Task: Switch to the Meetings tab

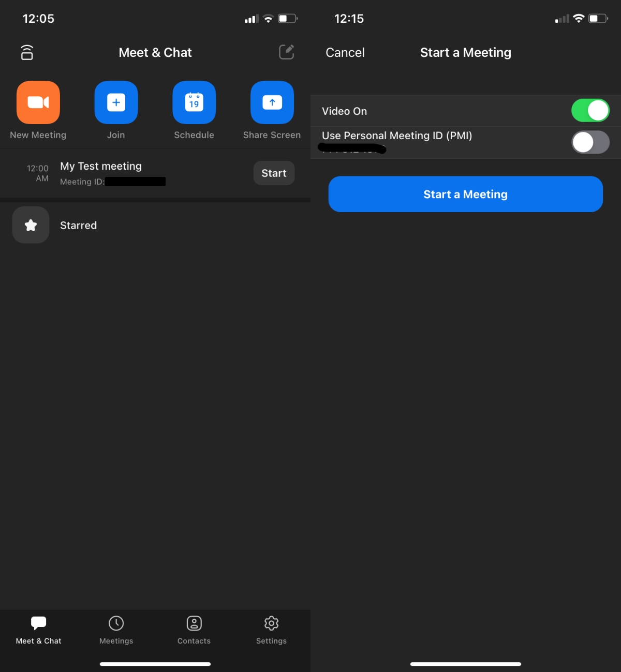Action: pyautogui.click(x=116, y=630)
